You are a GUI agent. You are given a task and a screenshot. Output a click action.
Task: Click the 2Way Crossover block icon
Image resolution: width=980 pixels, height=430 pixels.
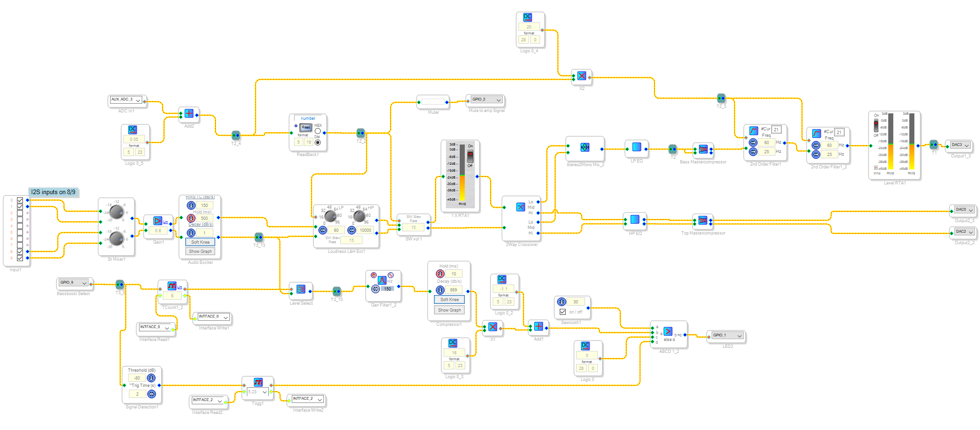(x=520, y=207)
